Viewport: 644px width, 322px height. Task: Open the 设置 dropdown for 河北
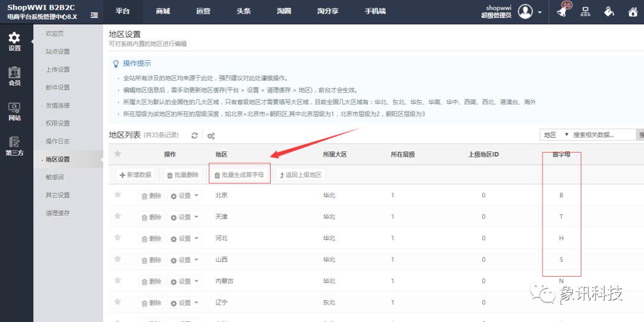click(184, 239)
